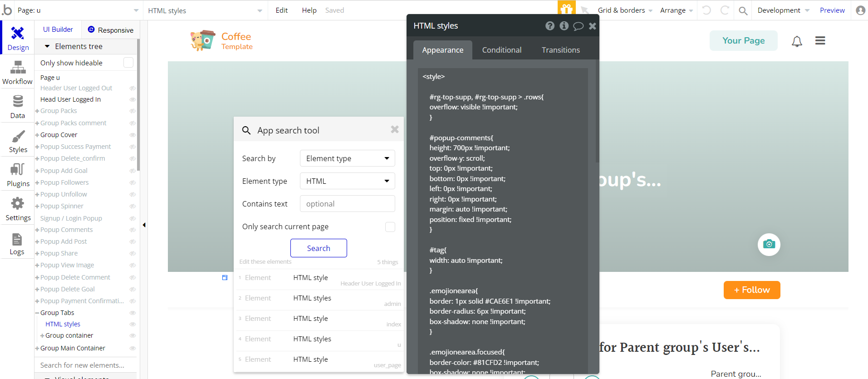Open the Settings gear in the sidebar
Viewport: 868px width, 379px height.
click(x=17, y=209)
